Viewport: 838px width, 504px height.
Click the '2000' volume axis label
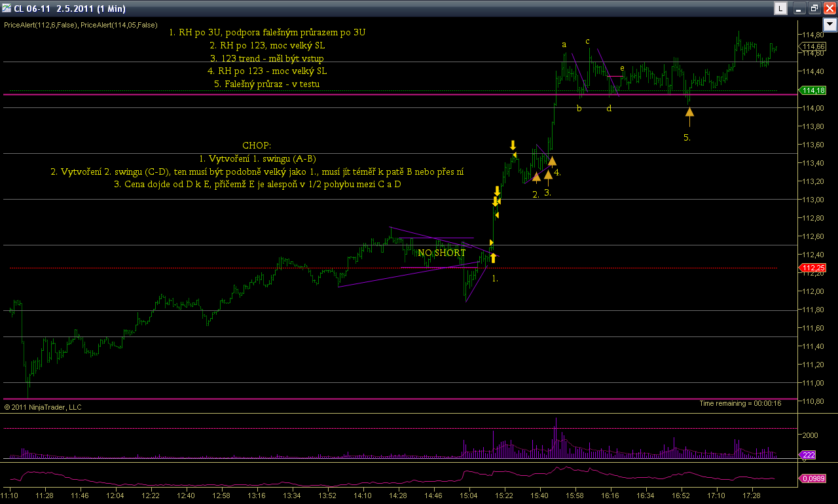[x=811, y=435]
